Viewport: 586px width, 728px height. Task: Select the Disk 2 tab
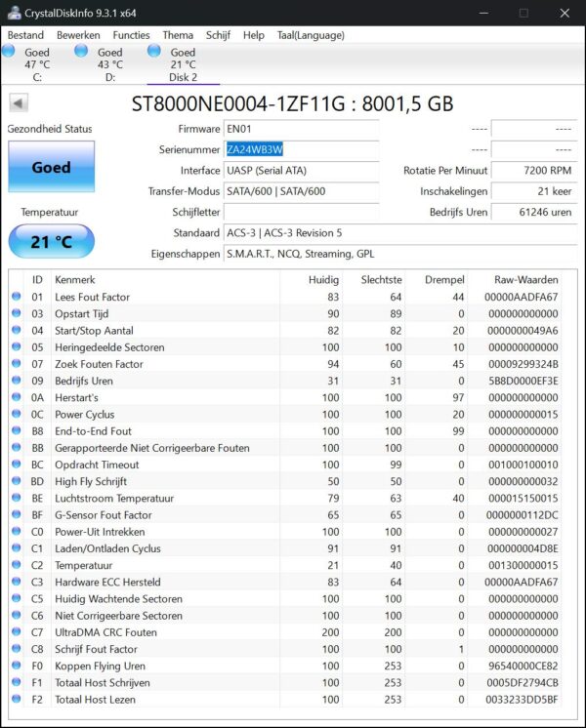click(183, 63)
